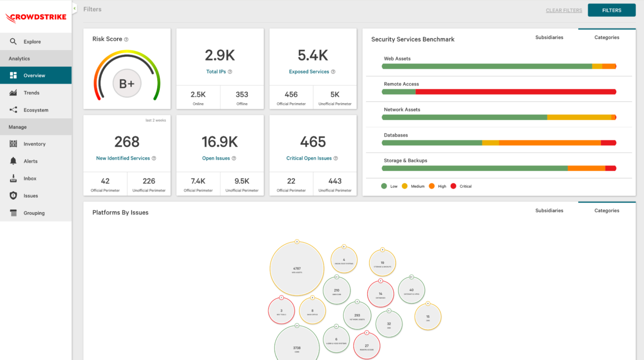Screen dimensions: 644x360
Task: Select the 4787 Web Assets bubble
Action: pyautogui.click(x=297, y=268)
